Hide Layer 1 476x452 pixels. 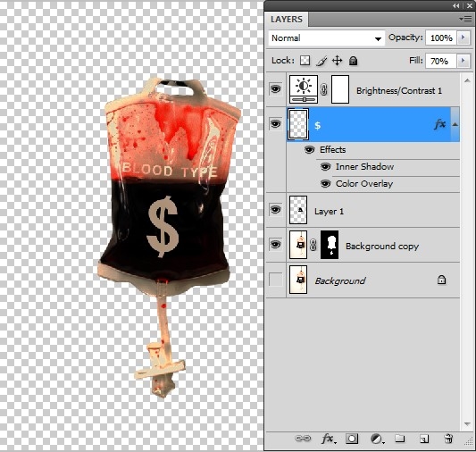[275, 210]
